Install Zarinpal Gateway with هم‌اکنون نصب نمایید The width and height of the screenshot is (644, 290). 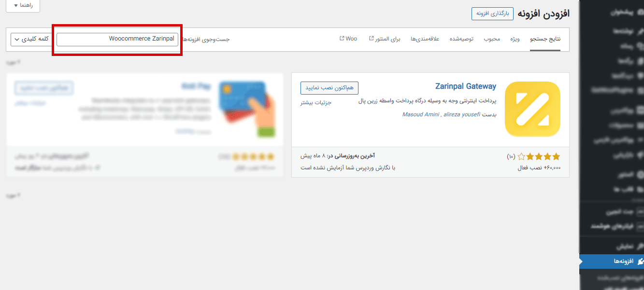tap(329, 88)
